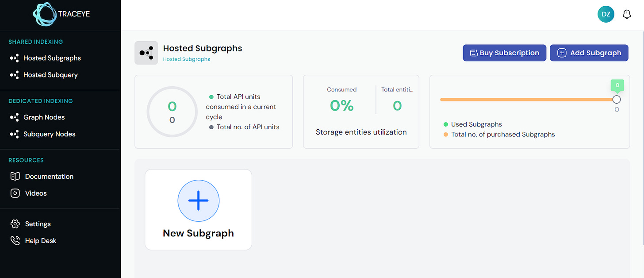The height and width of the screenshot is (278, 644).
Task: Click the Hosted Subgraphs breadcrumb link
Action: tap(186, 59)
